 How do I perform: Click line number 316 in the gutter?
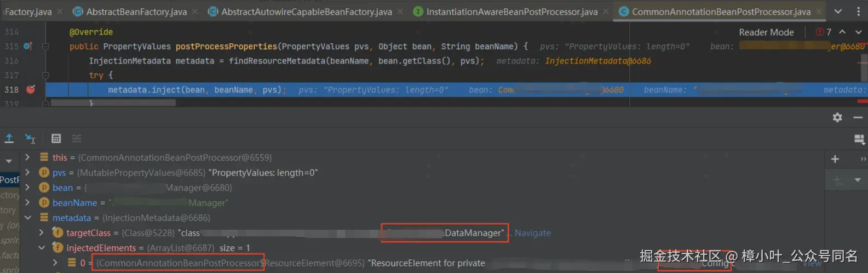(12, 61)
